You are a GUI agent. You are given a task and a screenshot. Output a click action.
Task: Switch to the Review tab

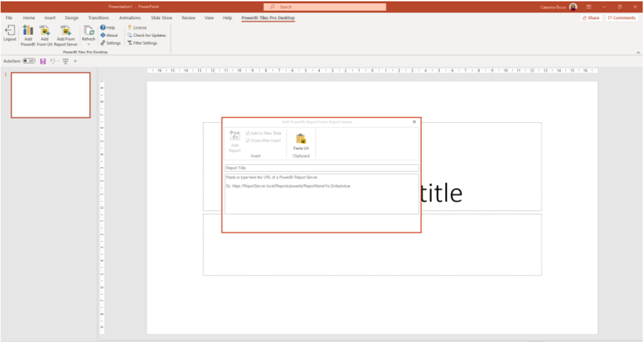188,18
